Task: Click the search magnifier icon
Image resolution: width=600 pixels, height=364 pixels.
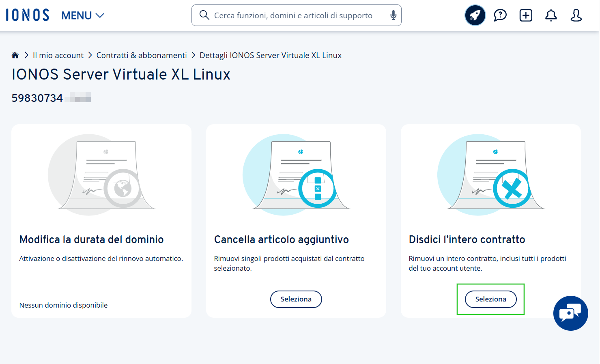Action: coord(204,15)
